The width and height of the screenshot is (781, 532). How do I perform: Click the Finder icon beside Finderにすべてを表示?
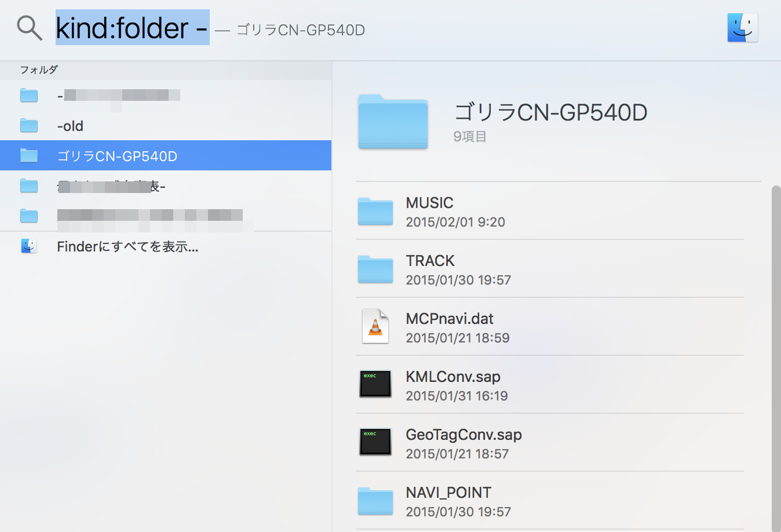coord(29,246)
